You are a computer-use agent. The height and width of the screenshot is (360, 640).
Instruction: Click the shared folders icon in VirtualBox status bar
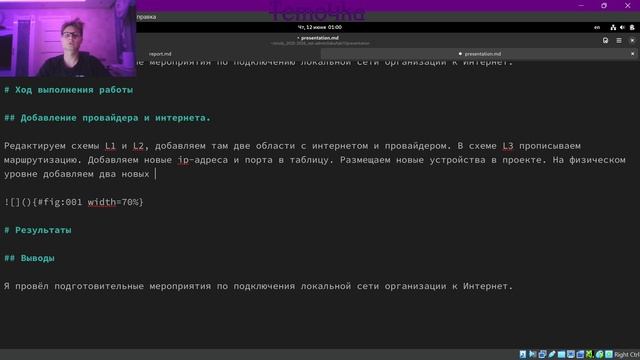pos(562,354)
